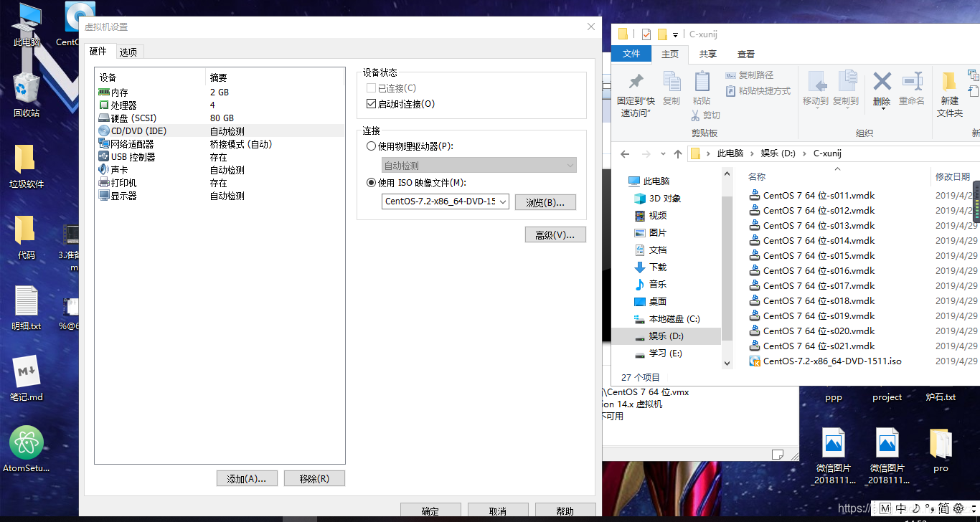The width and height of the screenshot is (980, 522).
Task: Expand quick access toolbar customize arrow
Action: (676, 34)
